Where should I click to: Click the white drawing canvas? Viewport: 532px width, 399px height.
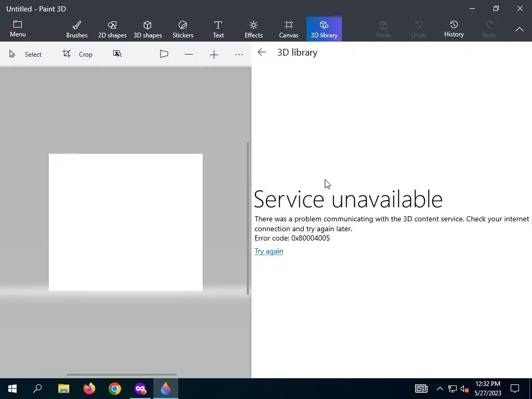point(126,222)
